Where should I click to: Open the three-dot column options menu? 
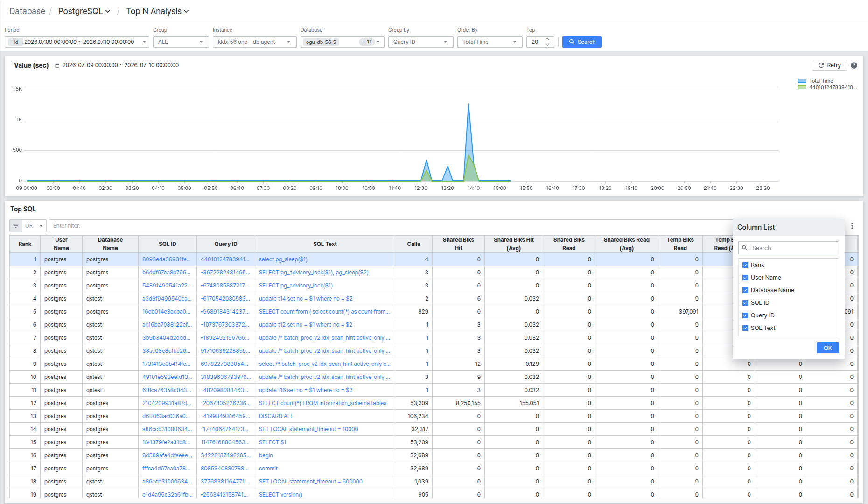pyautogui.click(x=852, y=226)
